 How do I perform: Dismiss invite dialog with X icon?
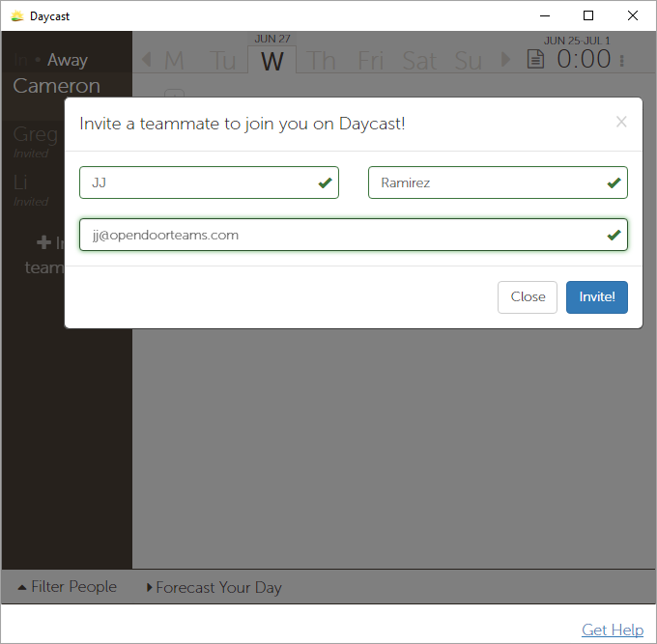[621, 122]
